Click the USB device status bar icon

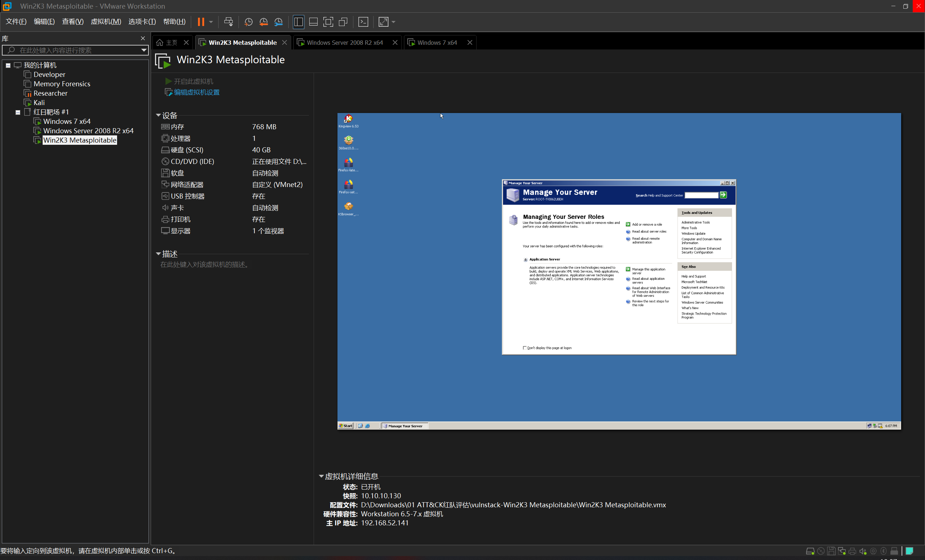pos(894,551)
